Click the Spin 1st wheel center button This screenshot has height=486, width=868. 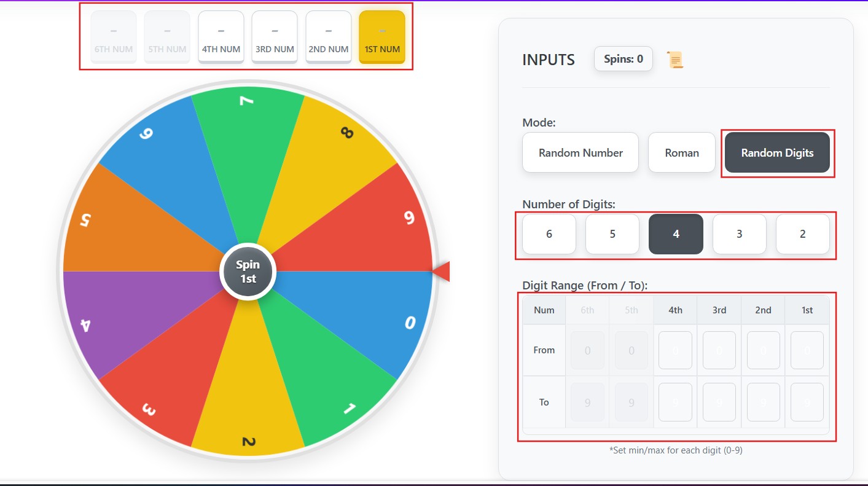(x=248, y=272)
